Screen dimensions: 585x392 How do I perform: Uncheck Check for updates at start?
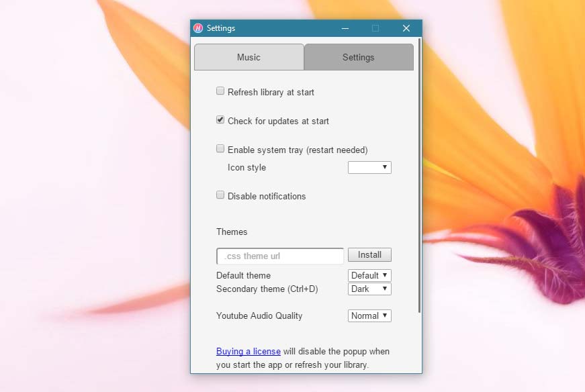click(220, 120)
